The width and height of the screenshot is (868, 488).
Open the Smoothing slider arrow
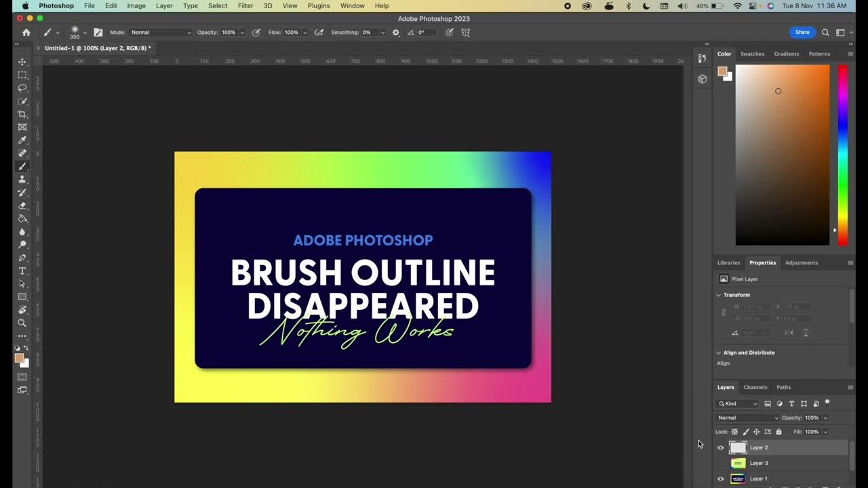pos(382,33)
